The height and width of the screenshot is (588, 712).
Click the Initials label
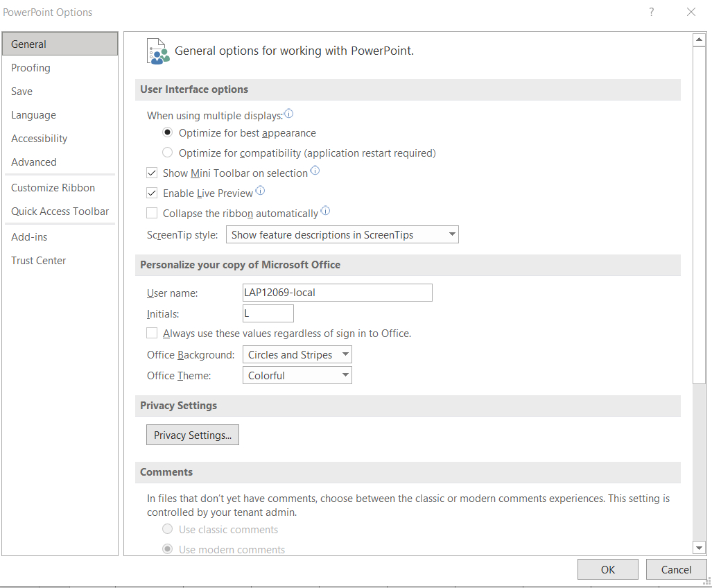163,313
